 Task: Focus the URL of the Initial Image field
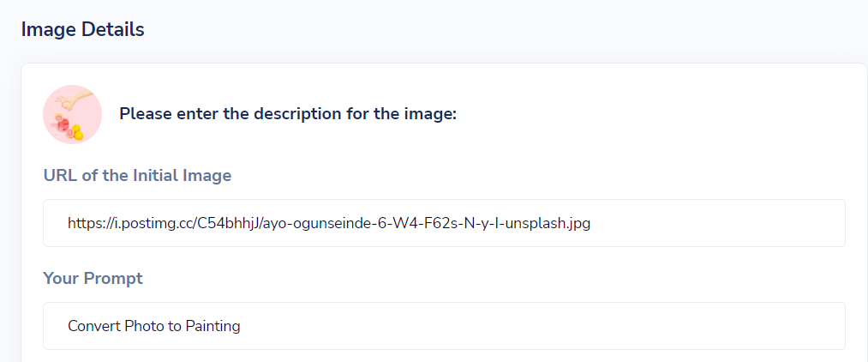point(444,223)
